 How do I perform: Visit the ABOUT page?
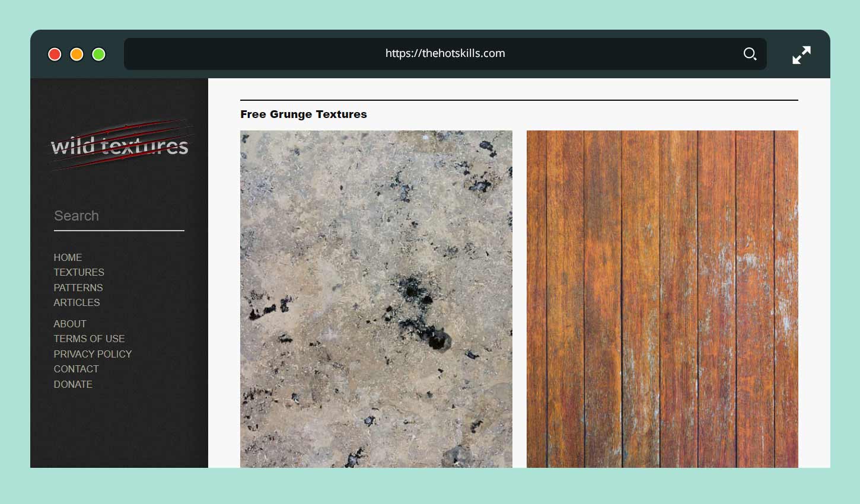coord(69,324)
